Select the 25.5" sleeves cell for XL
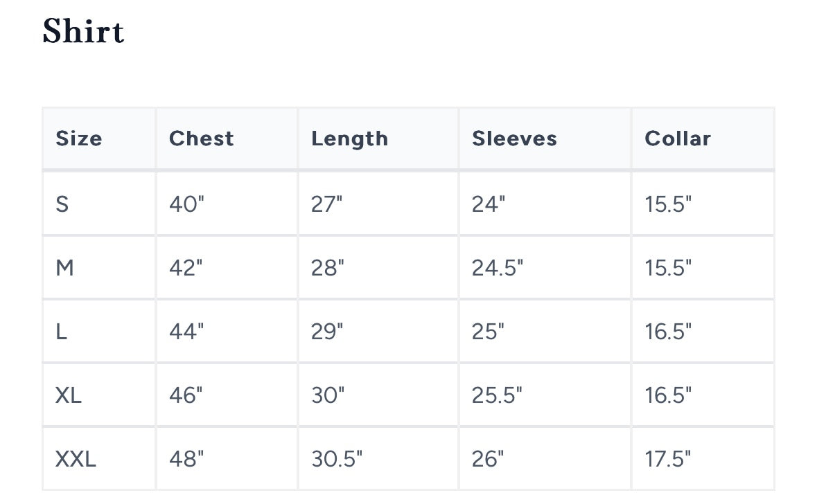 497,395
